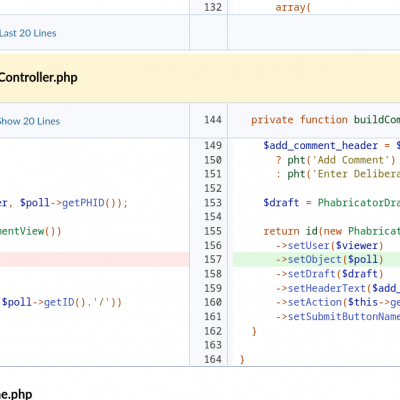Click the '$draft = PhabricatorDra' code line

(332, 202)
